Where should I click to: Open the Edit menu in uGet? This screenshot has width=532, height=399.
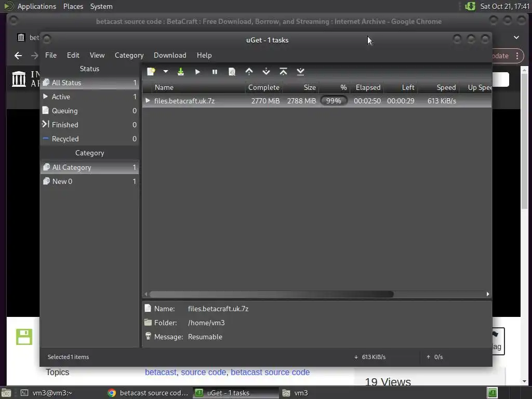click(73, 55)
